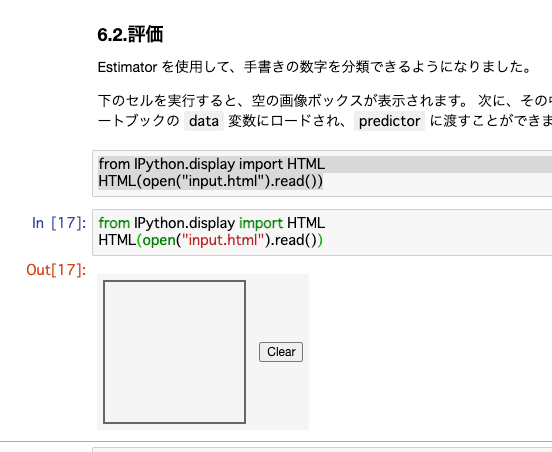Click the inline code word "data"
Image resolution: width=552 pixels, height=452 pixels.
(204, 121)
